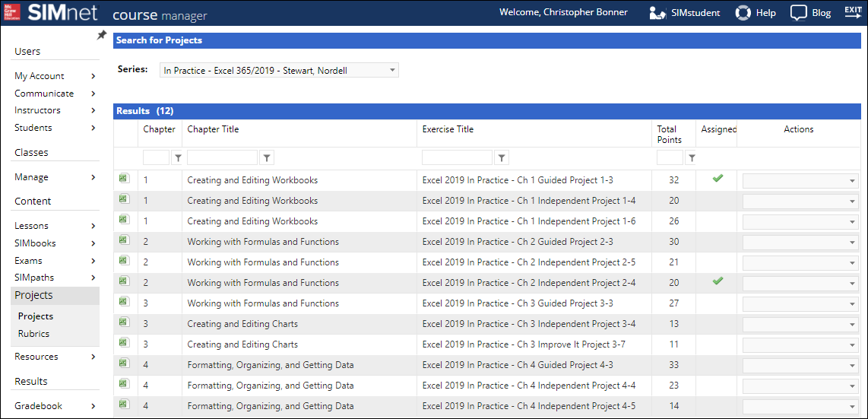Click the Chapter Title filter funnel icon
Screen dimensions: 868x419
pos(267,158)
